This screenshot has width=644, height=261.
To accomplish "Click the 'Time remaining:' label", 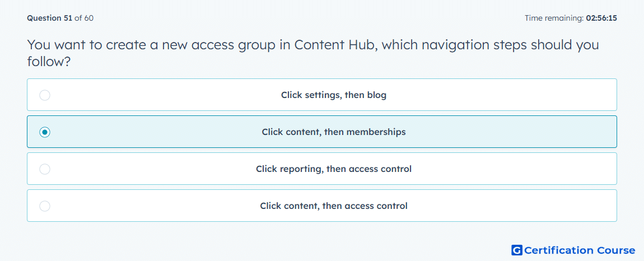I will [554, 18].
